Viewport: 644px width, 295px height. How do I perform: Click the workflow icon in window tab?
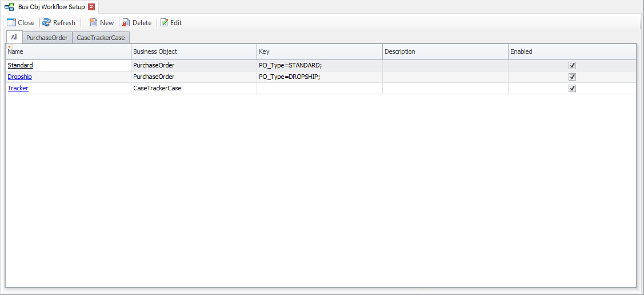coord(9,7)
